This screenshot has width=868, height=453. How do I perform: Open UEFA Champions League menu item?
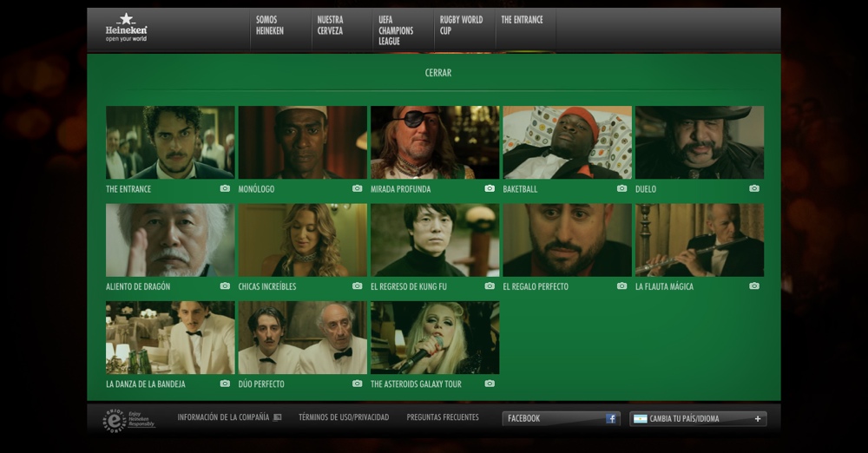pos(396,30)
